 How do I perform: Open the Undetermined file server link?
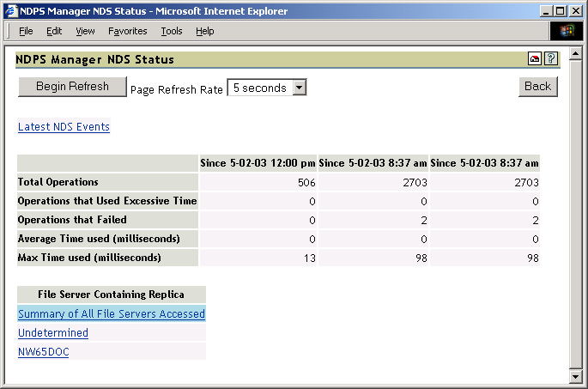tap(53, 333)
